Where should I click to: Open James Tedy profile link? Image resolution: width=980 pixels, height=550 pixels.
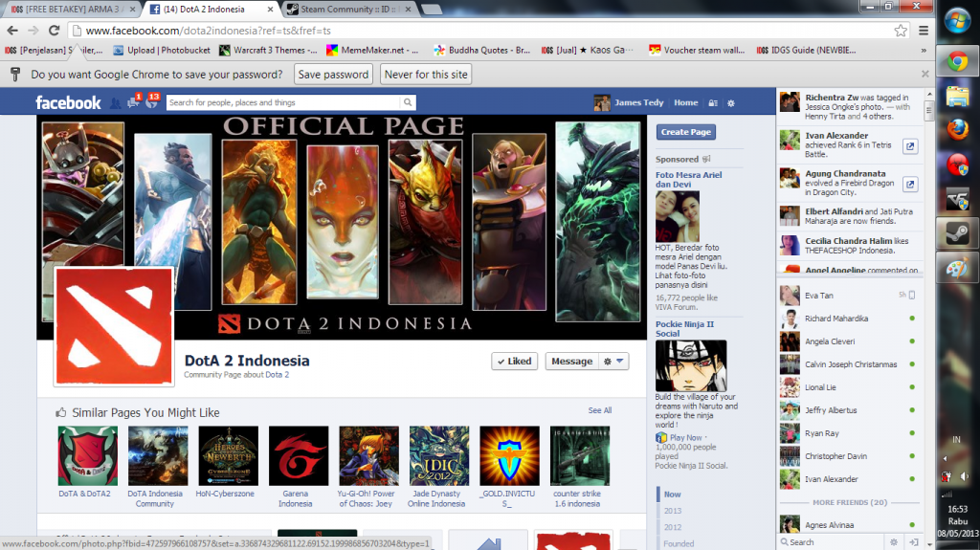pyautogui.click(x=629, y=102)
